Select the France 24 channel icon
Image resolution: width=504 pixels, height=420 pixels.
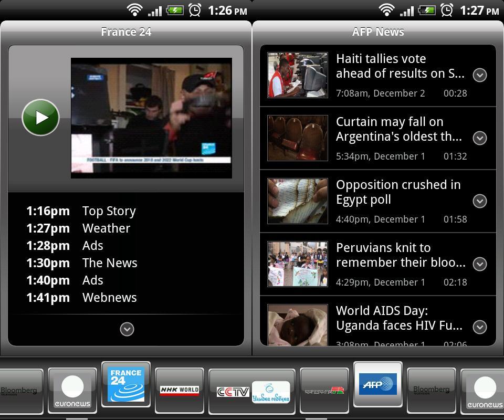point(126,384)
